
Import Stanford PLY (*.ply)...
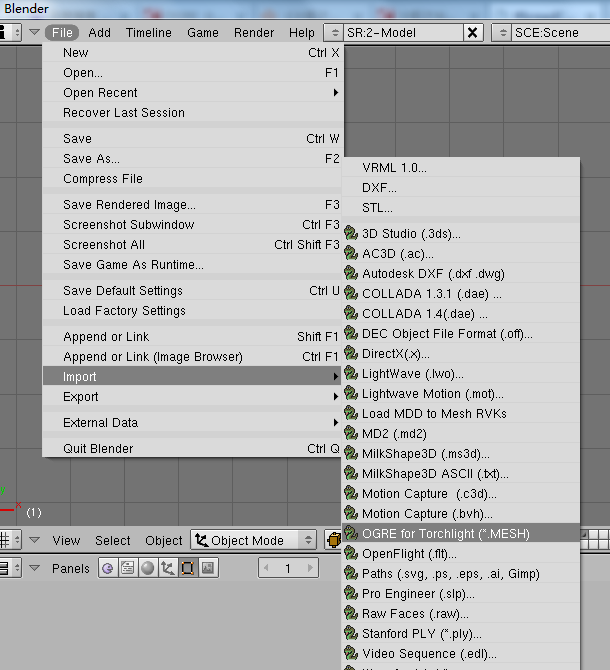pyautogui.click(x=461, y=634)
